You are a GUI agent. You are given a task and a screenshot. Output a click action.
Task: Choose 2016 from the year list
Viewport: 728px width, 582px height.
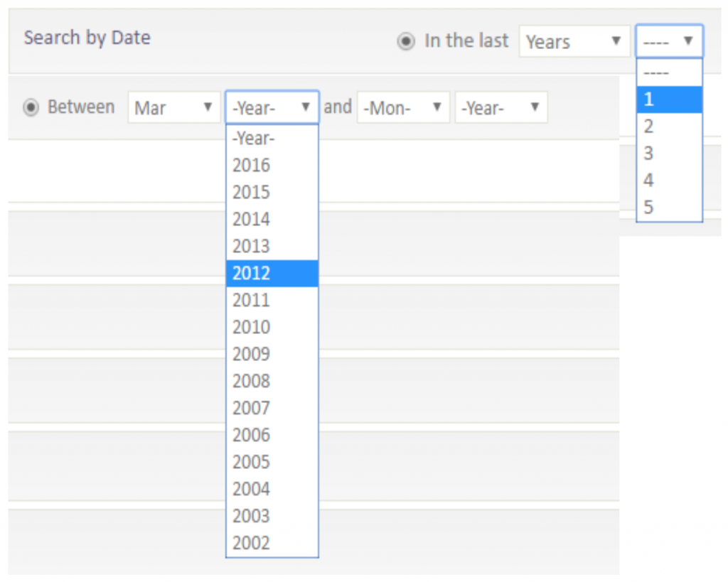pos(272,166)
